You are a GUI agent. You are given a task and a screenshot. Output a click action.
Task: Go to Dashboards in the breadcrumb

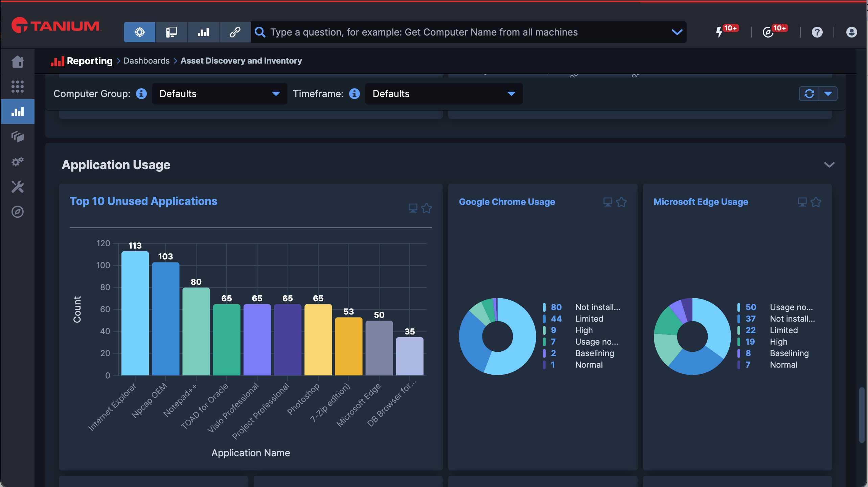click(x=146, y=61)
